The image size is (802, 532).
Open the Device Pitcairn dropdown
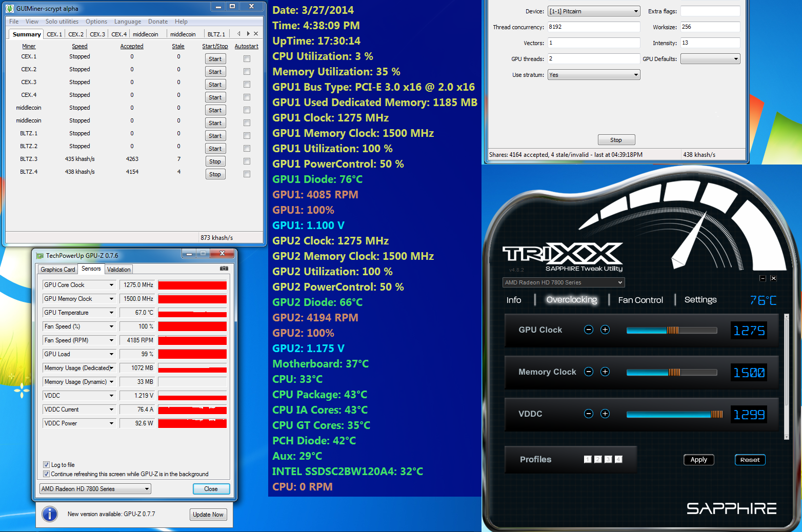(594, 11)
